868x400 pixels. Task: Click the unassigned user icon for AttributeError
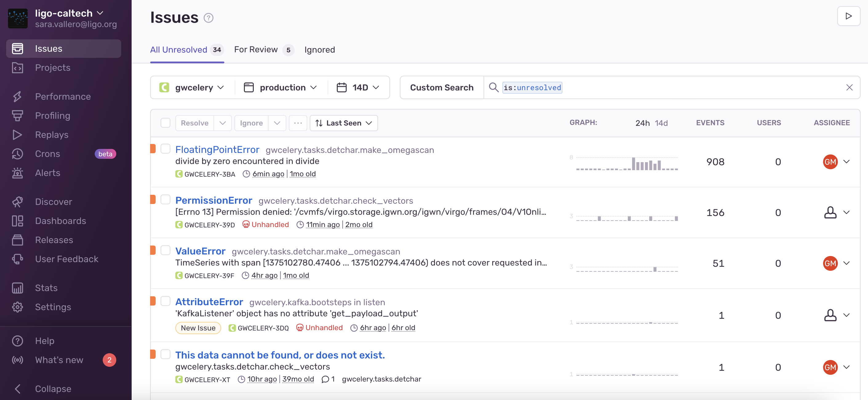[830, 315]
